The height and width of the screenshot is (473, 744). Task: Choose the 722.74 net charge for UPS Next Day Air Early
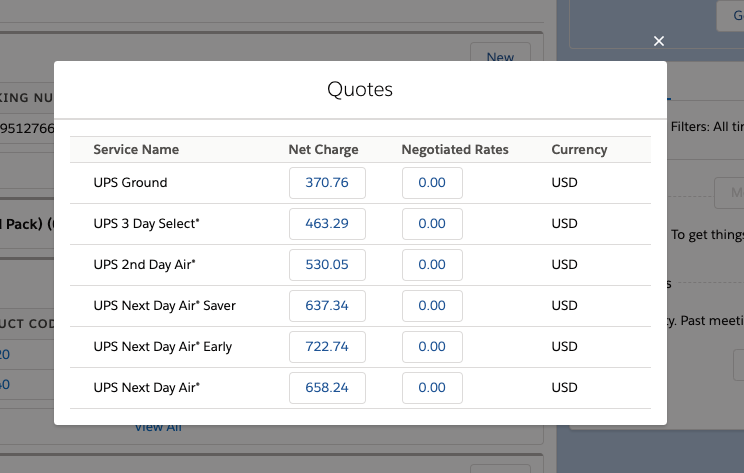[x=327, y=347]
